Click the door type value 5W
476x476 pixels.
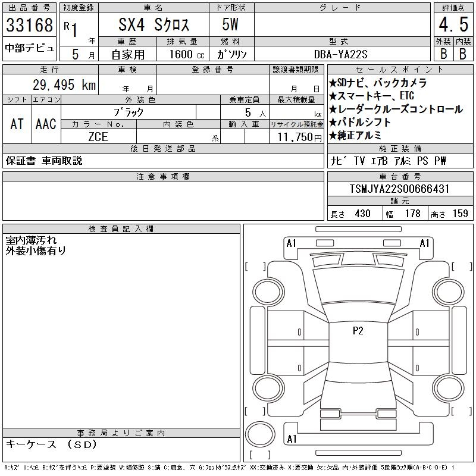tap(230, 24)
